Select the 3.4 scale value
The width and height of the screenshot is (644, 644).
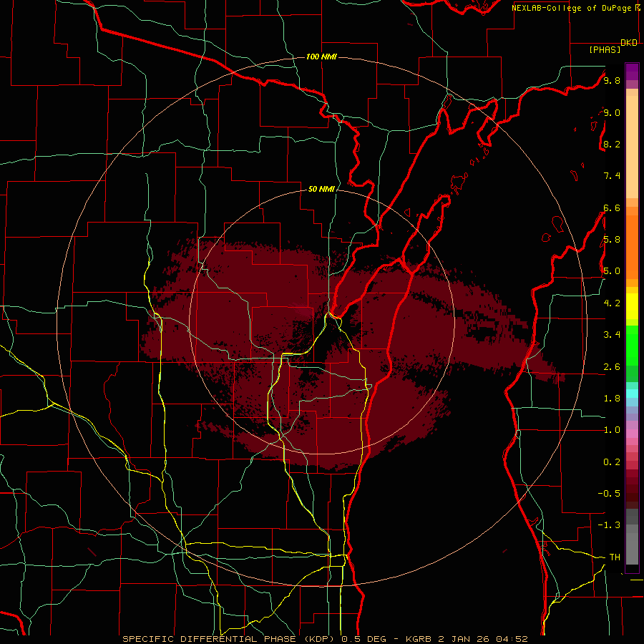[x=612, y=335]
